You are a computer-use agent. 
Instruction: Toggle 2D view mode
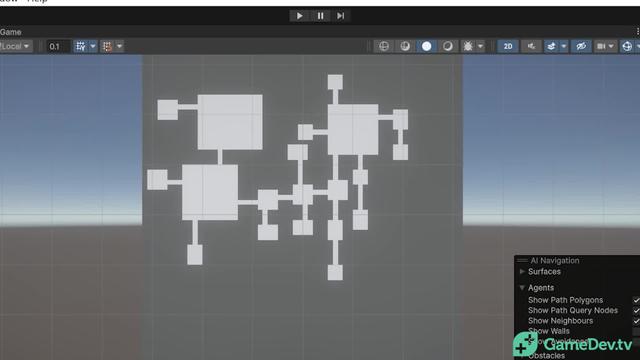click(508, 46)
